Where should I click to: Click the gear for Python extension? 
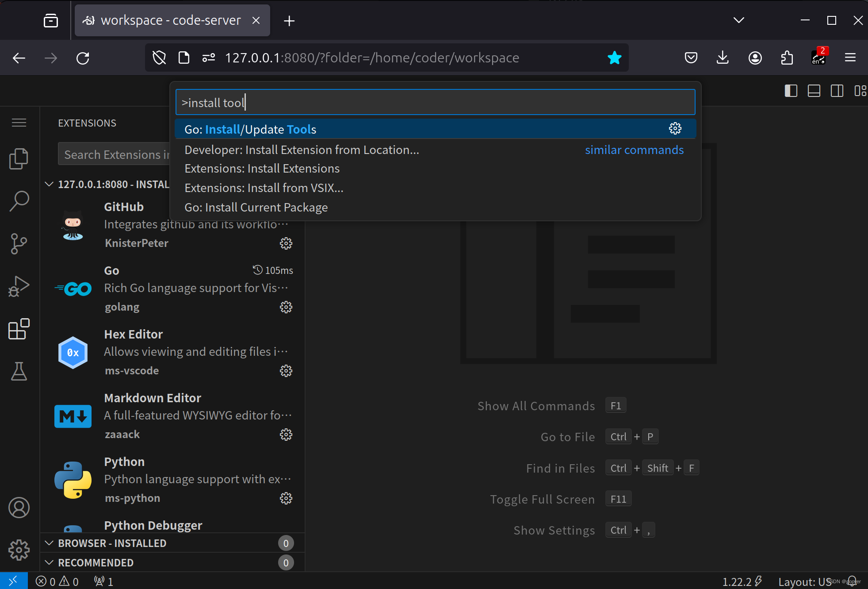tap(286, 498)
